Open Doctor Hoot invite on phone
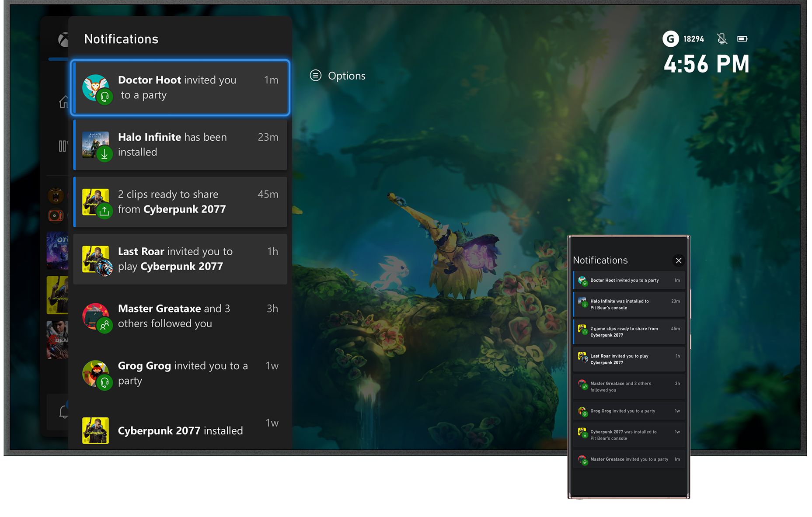Viewport: 812px width, 517px height. (629, 280)
